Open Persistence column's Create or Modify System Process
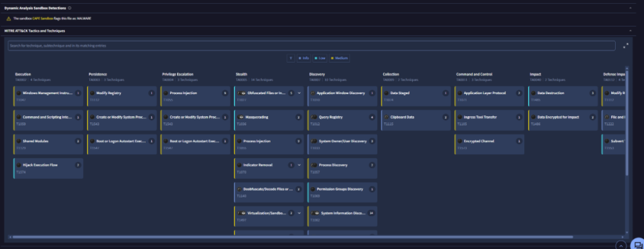 (122, 120)
